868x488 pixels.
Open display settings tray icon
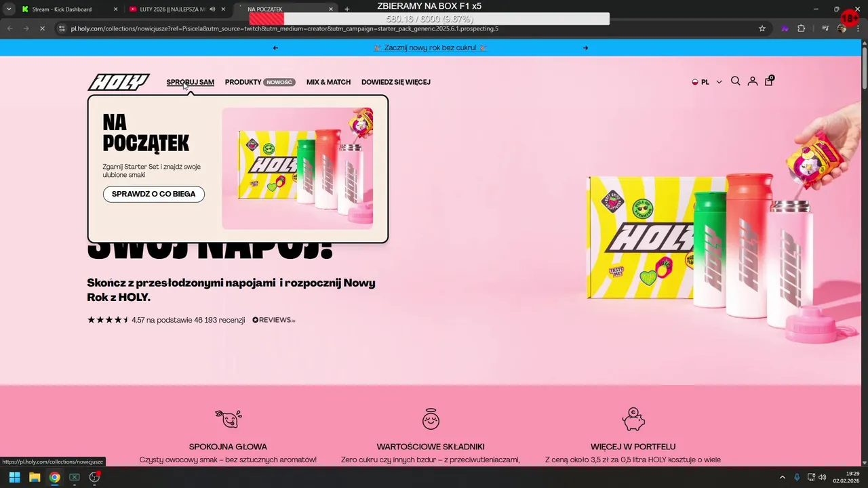coord(811,477)
